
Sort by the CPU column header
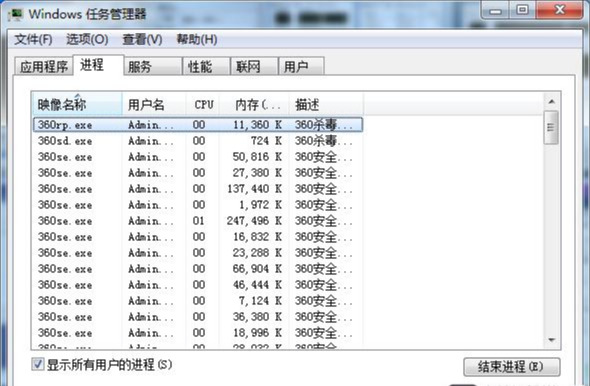click(202, 104)
